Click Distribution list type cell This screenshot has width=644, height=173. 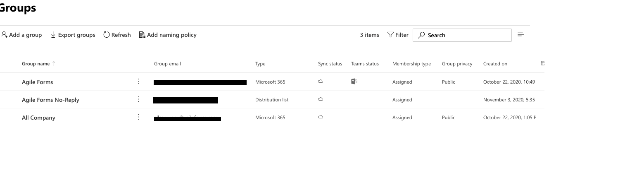click(x=272, y=100)
